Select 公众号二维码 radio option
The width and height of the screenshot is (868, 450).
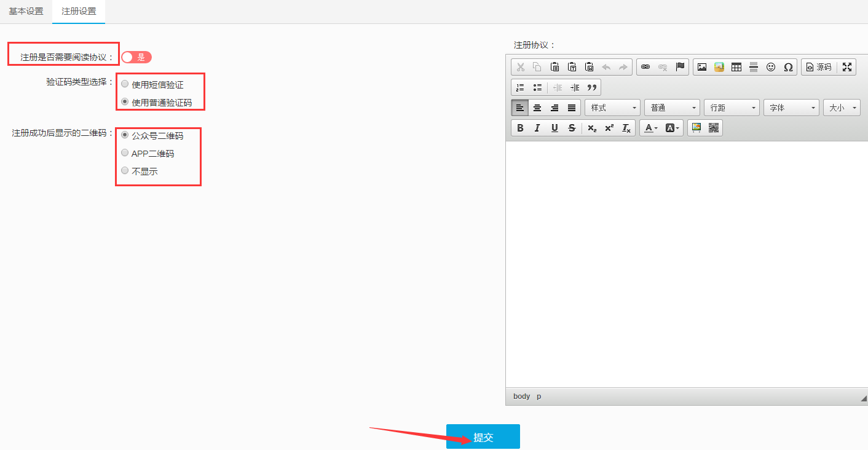(x=125, y=135)
